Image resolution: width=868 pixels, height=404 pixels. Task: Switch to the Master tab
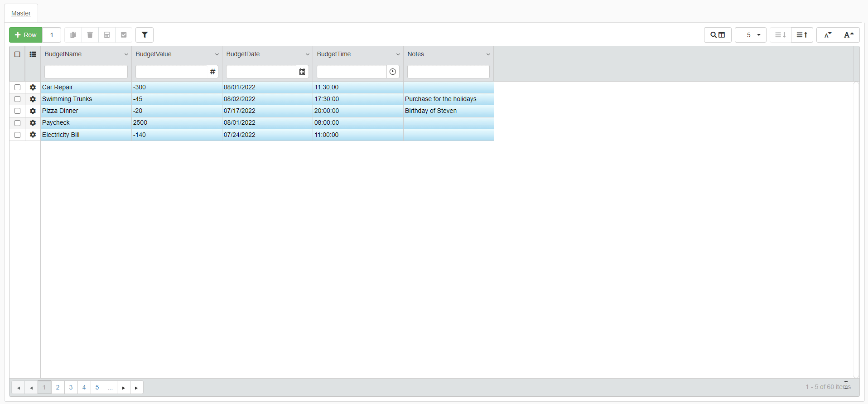point(21,13)
